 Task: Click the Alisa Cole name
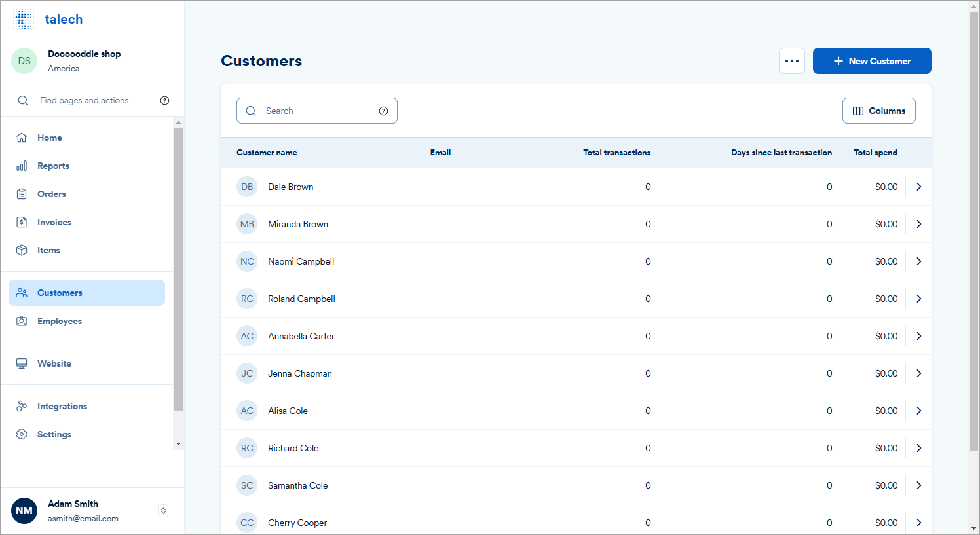(x=288, y=411)
